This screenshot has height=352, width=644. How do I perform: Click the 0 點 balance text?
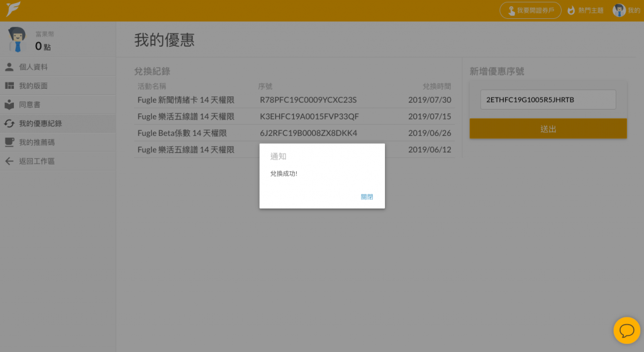pos(43,47)
